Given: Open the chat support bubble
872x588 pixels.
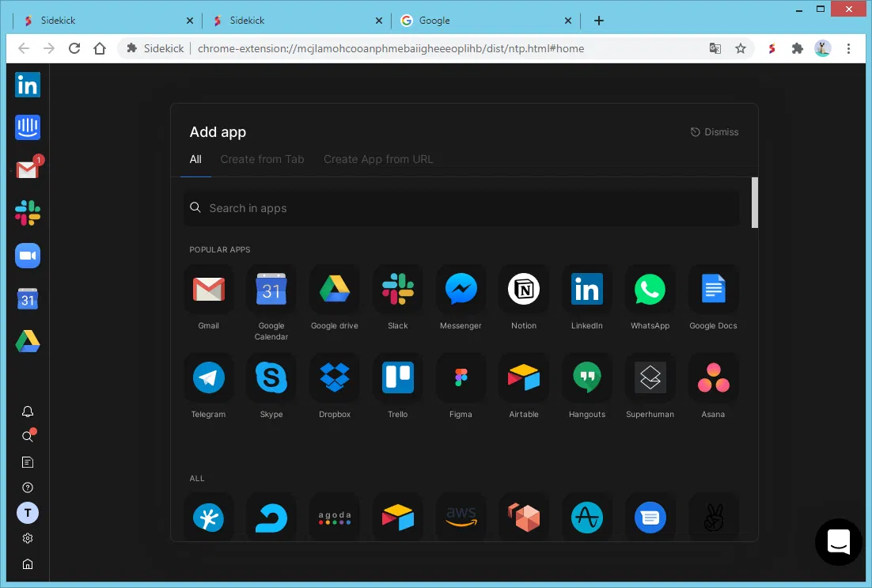Looking at the screenshot, I should coord(838,541).
